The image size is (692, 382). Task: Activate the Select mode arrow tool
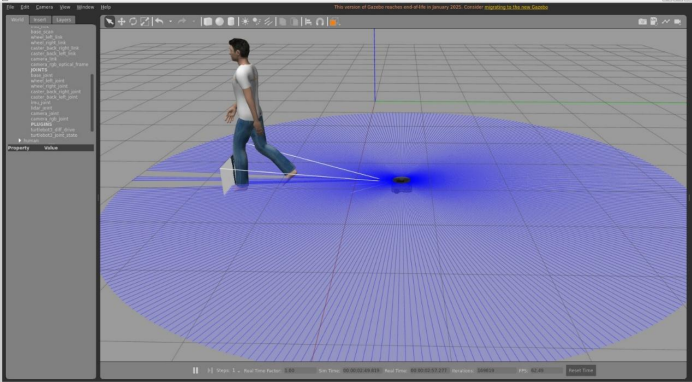[x=109, y=22]
